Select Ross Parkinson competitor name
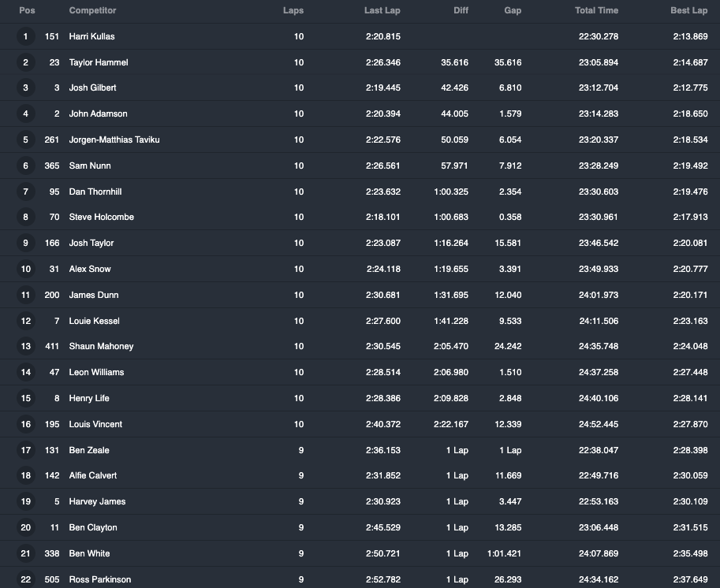 coord(99,579)
